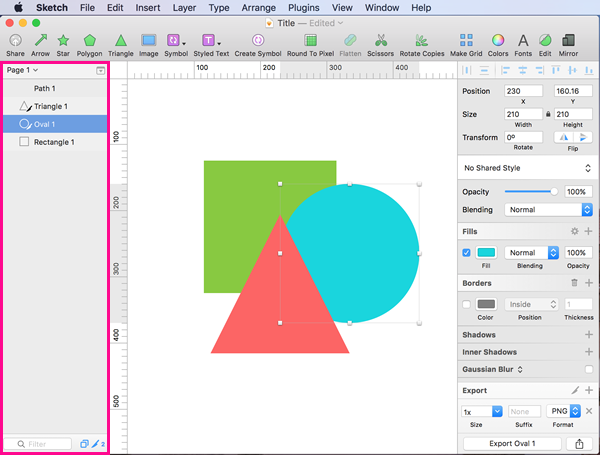Viewport: 600px width, 455px height.
Task: Click the layer Filter search field
Action: (x=38, y=444)
